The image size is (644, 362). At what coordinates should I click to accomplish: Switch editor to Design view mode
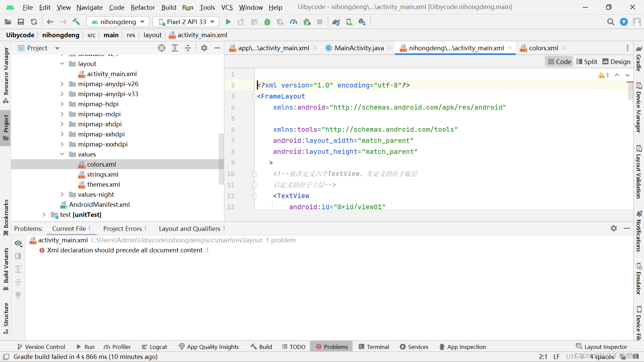tap(616, 62)
